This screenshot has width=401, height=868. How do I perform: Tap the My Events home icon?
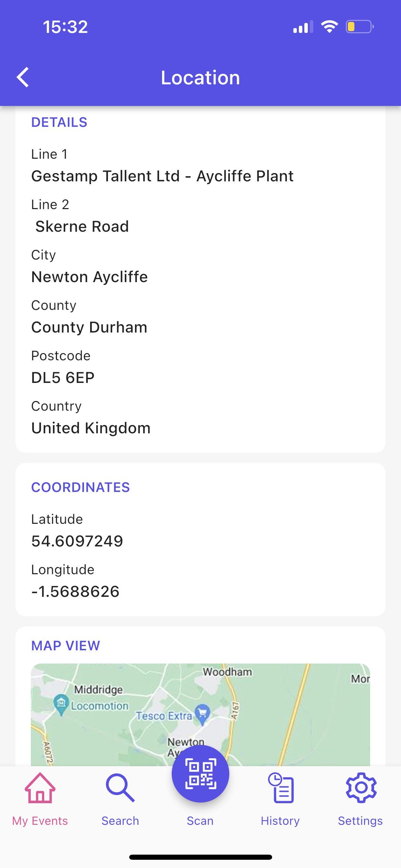40,788
